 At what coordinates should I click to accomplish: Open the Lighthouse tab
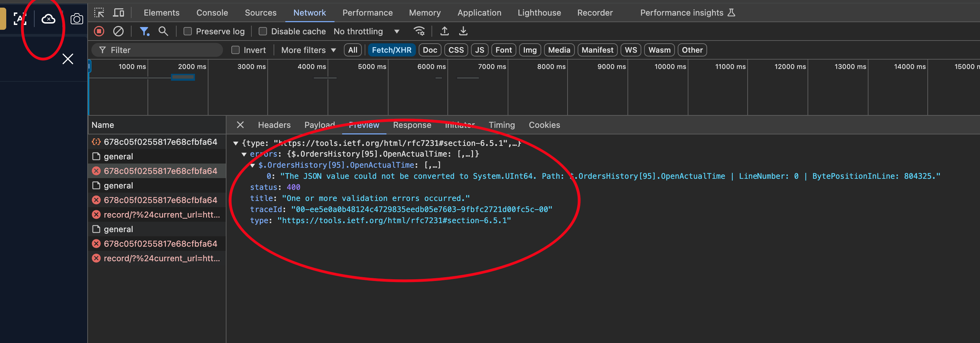[x=539, y=12]
